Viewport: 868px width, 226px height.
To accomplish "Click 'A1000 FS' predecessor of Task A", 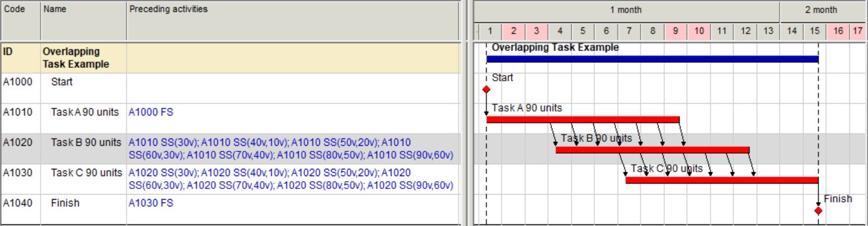I will click(151, 112).
